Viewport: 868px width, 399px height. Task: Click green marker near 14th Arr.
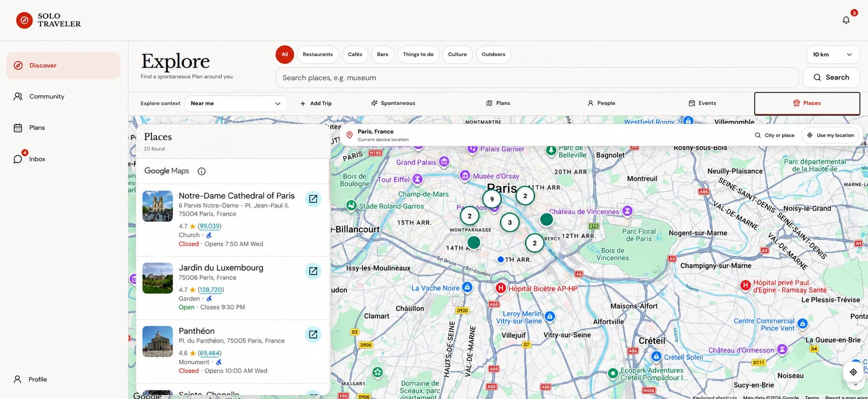coord(474,242)
